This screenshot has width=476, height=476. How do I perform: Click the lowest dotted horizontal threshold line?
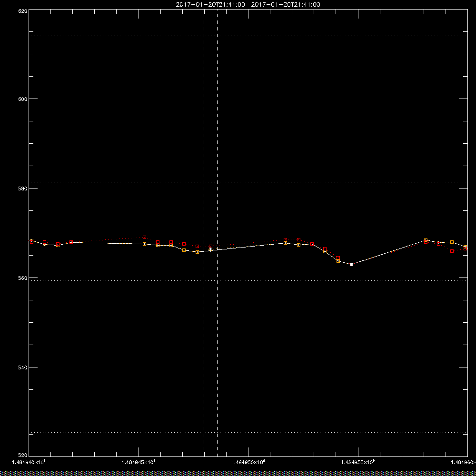pos(248,432)
